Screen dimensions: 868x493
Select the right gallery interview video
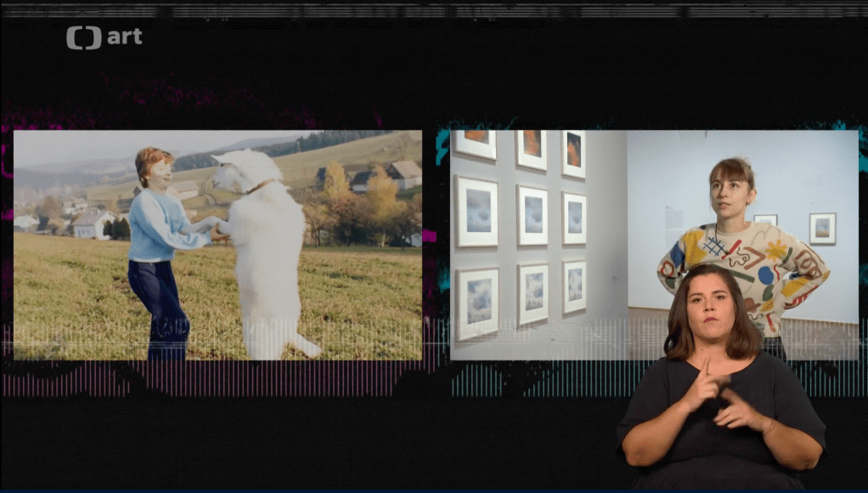[x=654, y=245]
